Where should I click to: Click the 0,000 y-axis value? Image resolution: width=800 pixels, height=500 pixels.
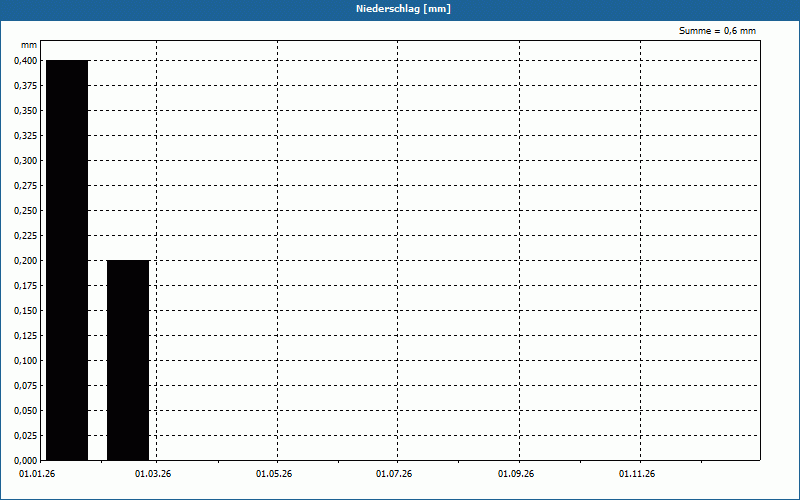click(26, 461)
